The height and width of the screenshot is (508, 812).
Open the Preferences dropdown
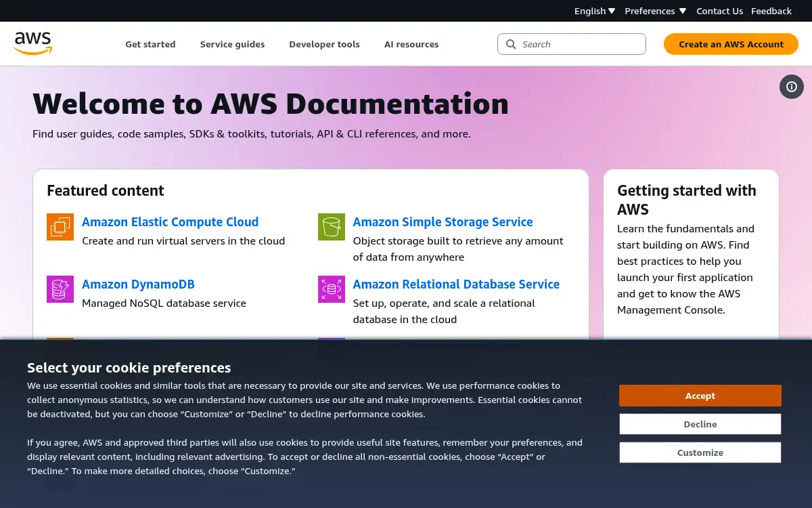[x=656, y=11]
